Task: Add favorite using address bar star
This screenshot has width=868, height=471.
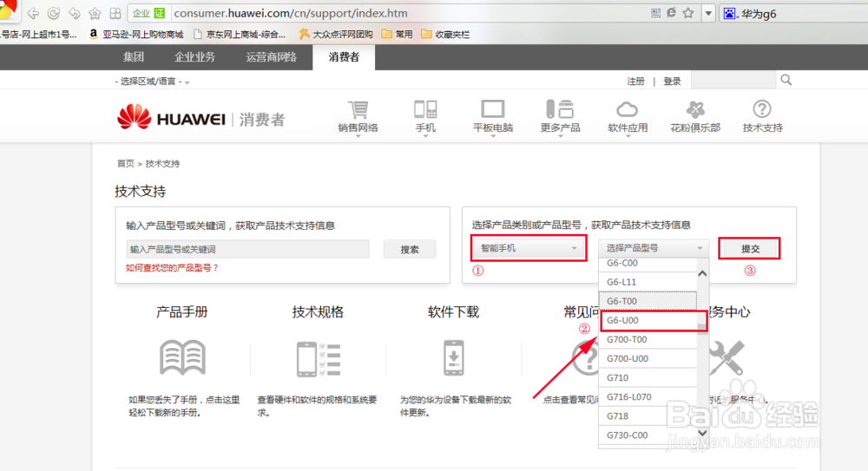Action: [x=688, y=13]
